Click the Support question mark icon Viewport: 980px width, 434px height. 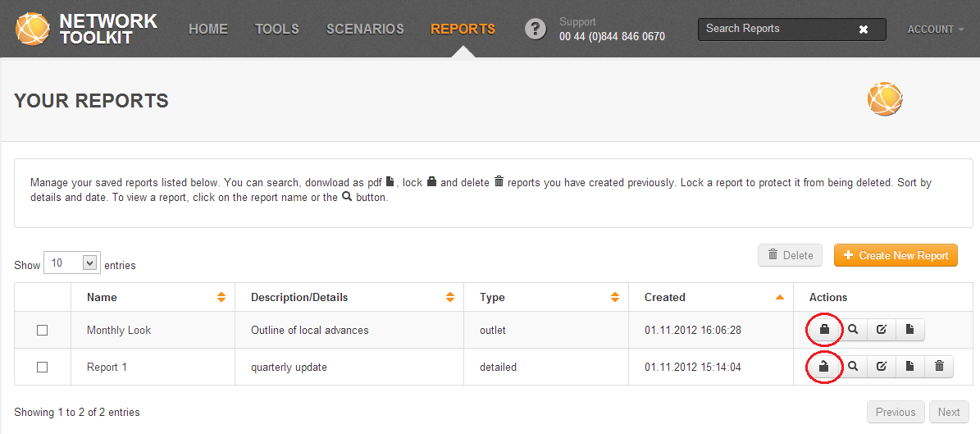pos(536,29)
